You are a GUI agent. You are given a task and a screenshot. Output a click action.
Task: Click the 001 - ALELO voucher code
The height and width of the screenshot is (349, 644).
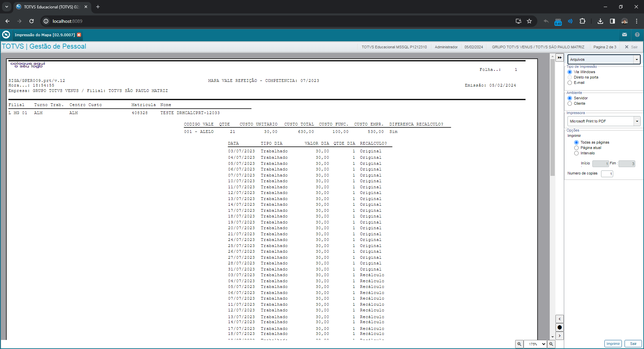point(199,132)
